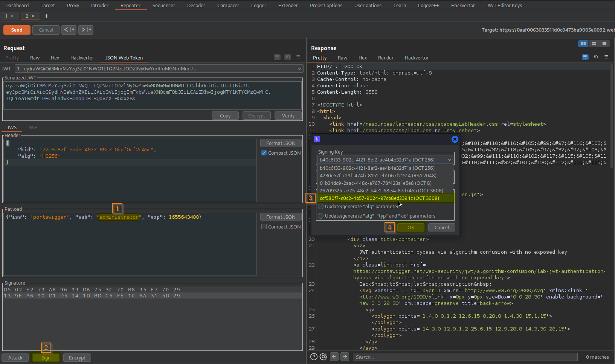Viewport: 615px width, 364px height.
Task: Toggle response \n non-printable characters icon
Action: 596,57
